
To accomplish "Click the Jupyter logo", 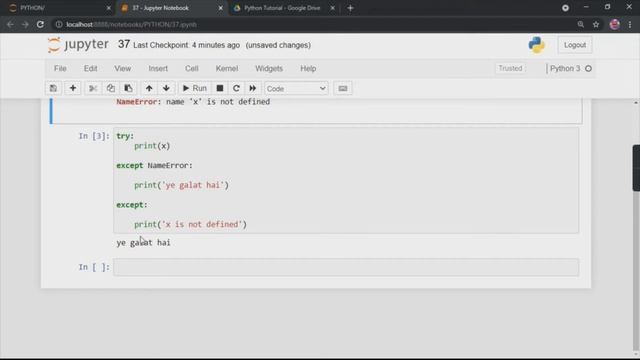I will coord(78,44).
